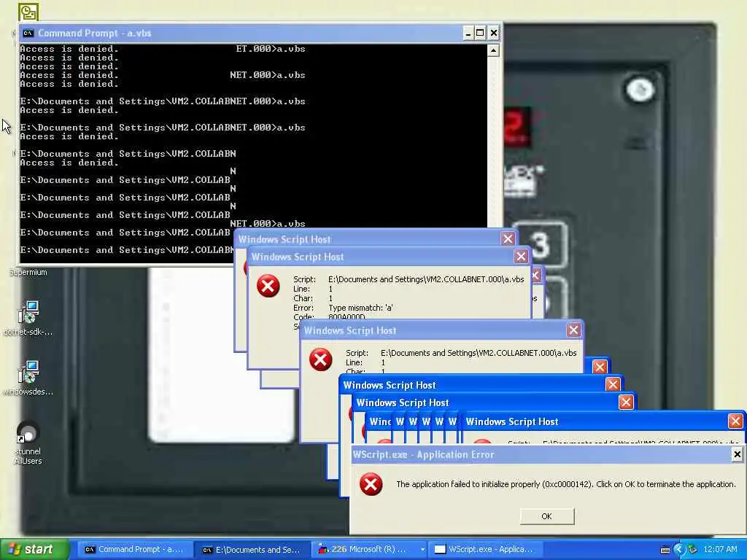Click Command Prompt scrollbar up arrow
This screenshot has height=560, width=747.
click(x=494, y=50)
